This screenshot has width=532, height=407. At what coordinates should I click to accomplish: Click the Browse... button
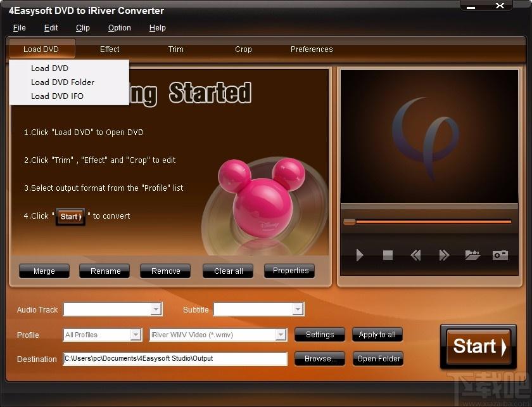tap(320, 358)
